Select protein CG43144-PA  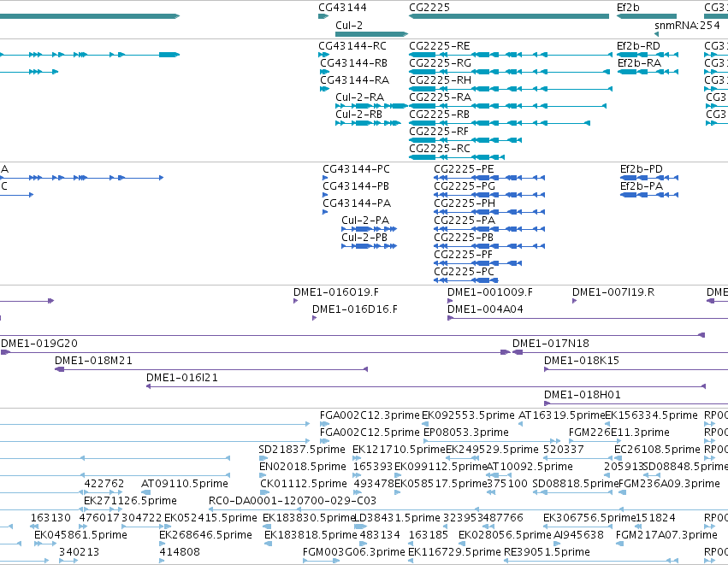click(x=357, y=203)
